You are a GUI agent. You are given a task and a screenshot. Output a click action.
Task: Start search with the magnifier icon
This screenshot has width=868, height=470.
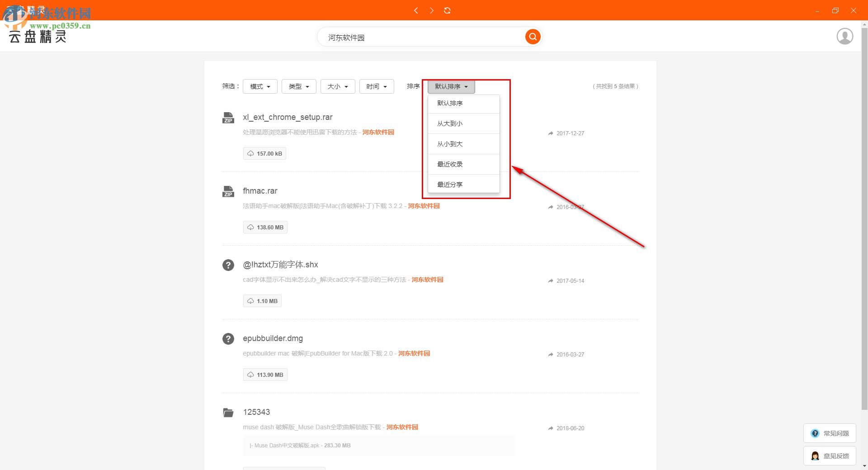click(x=532, y=37)
